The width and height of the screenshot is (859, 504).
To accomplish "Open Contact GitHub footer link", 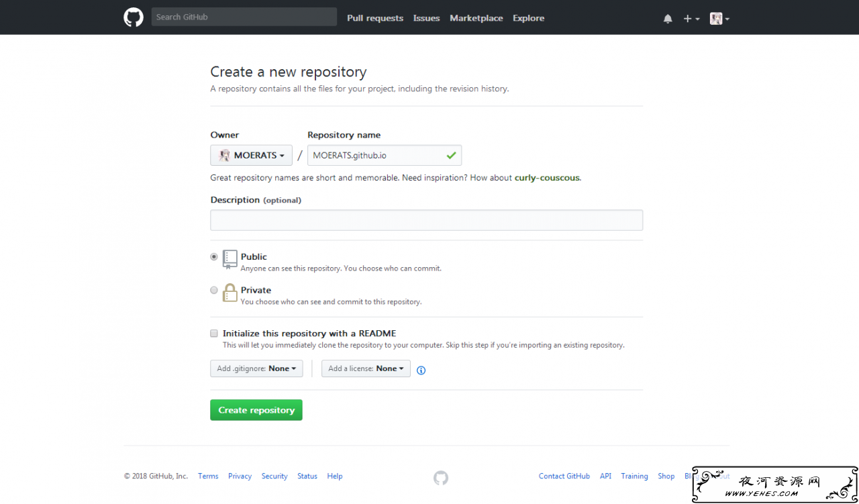I will click(x=564, y=476).
